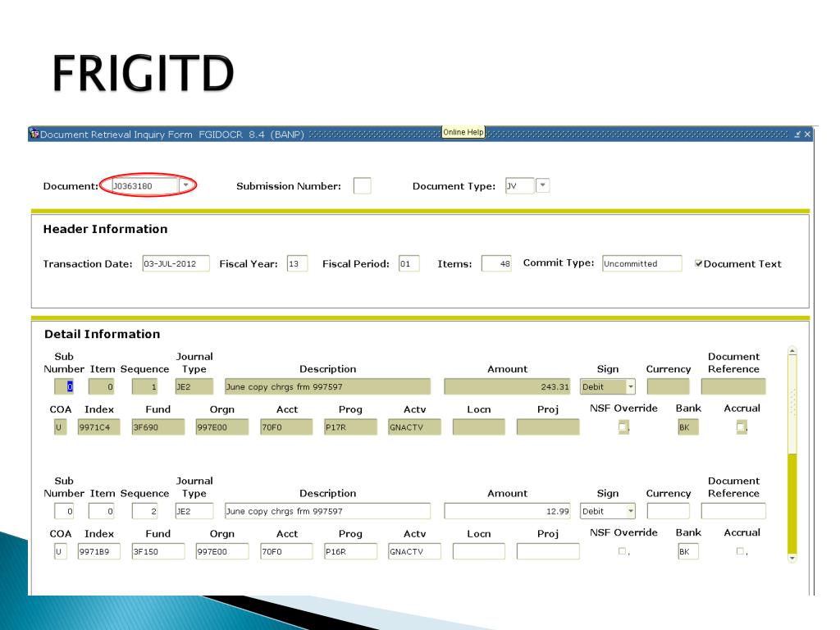Click the Online Help button in title bar
The width and height of the screenshot is (840, 630).
pyautogui.click(x=463, y=132)
